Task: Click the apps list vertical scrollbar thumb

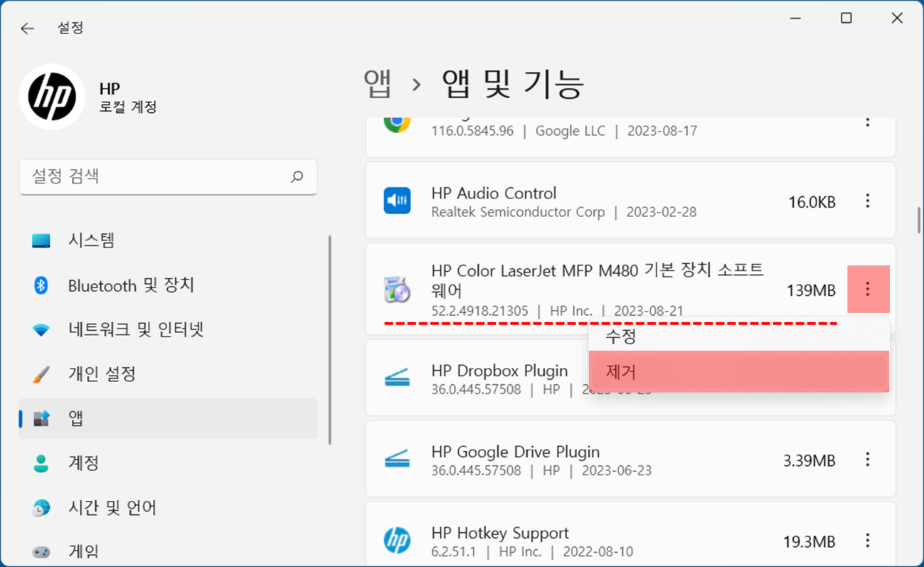Action: 919,221
